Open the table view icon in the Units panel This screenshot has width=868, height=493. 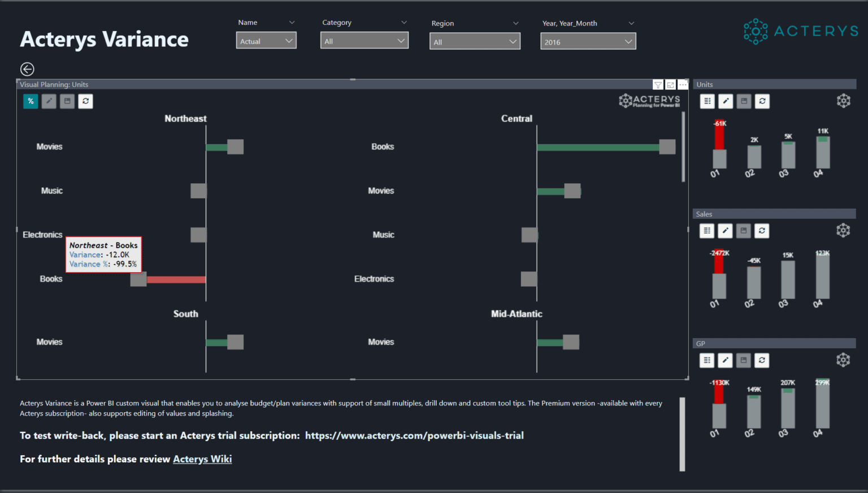[x=707, y=101]
